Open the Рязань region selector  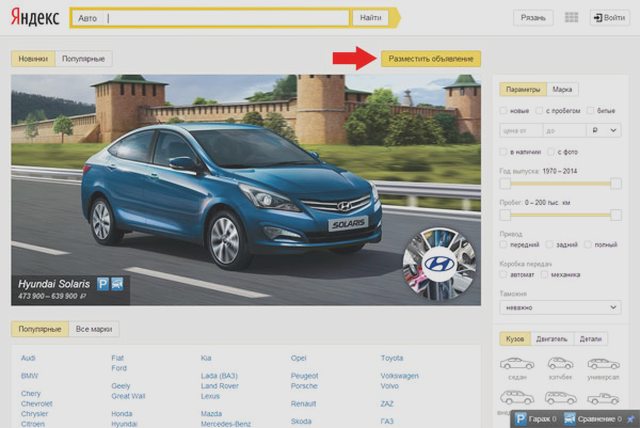533,18
